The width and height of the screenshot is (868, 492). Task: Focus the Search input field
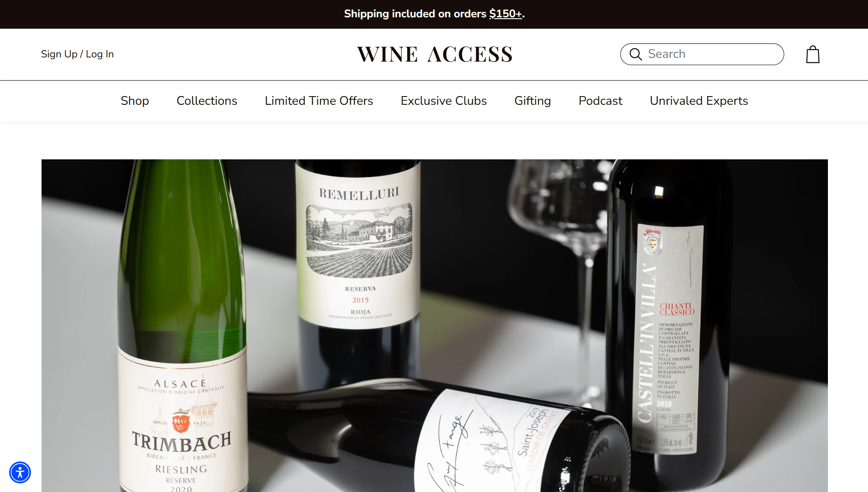click(702, 54)
